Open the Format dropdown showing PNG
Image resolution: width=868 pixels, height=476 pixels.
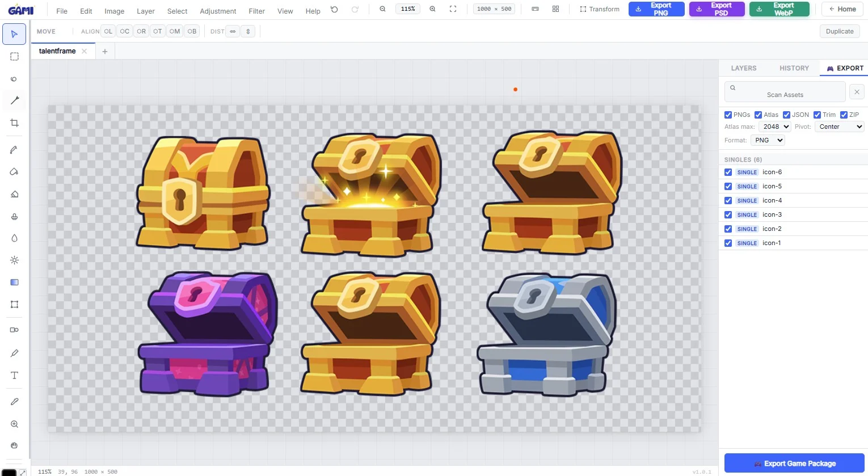767,140
